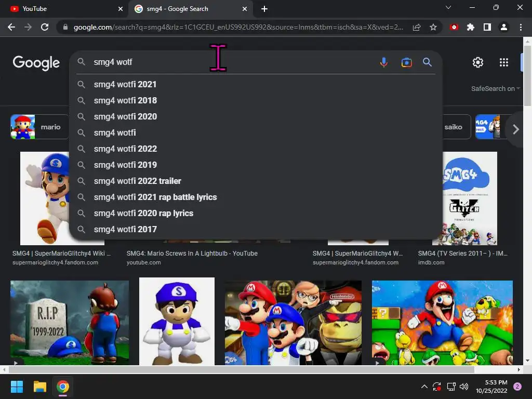Open Google quick settings gear
Viewport: 532px width, 399px height.
click(x=478, y=62)
